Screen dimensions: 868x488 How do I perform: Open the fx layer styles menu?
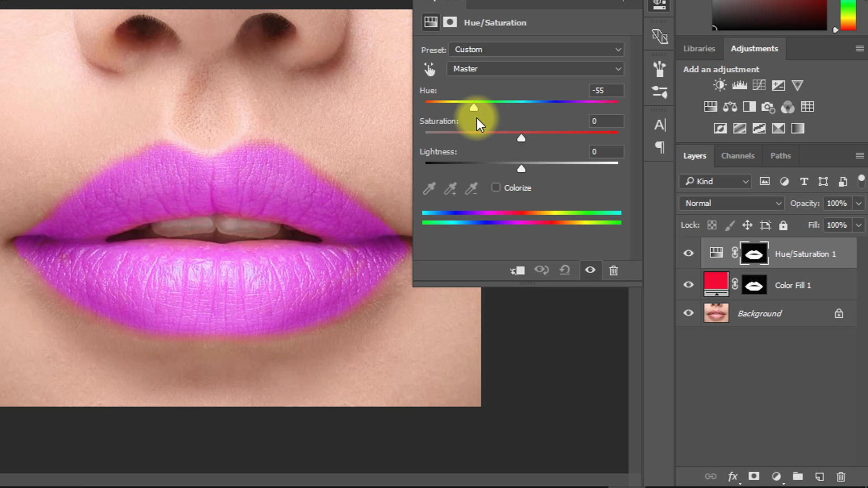click(x=732, y=476)
